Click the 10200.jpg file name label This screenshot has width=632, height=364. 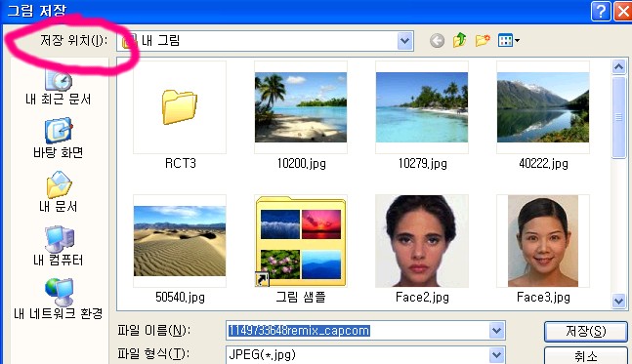pyautogui.click(x=301, y=164)
